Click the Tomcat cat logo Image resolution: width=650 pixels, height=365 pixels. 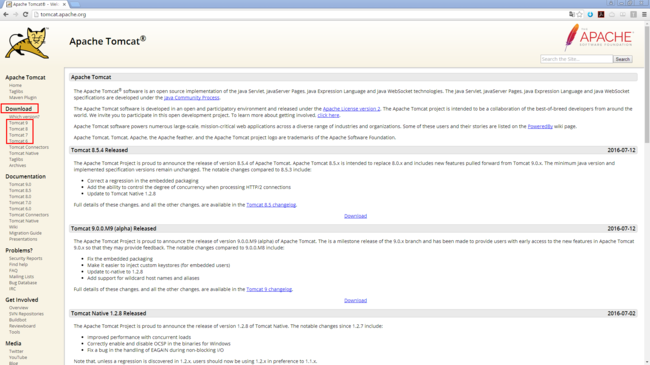coord(27,43)
